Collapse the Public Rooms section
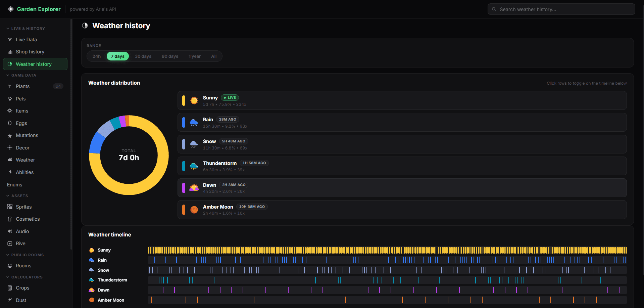644x308 pixels. 25,255
